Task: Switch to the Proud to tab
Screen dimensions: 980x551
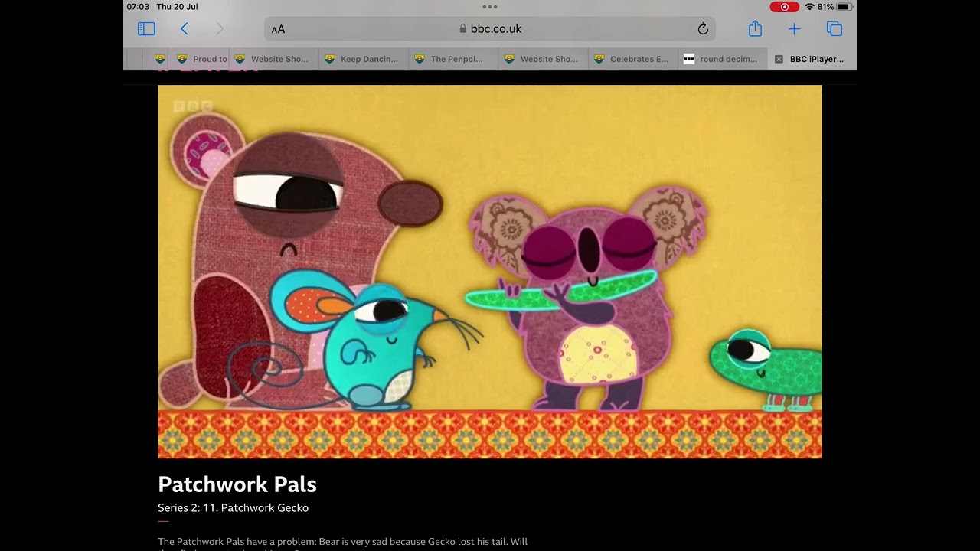Action: tap(202, 59)
